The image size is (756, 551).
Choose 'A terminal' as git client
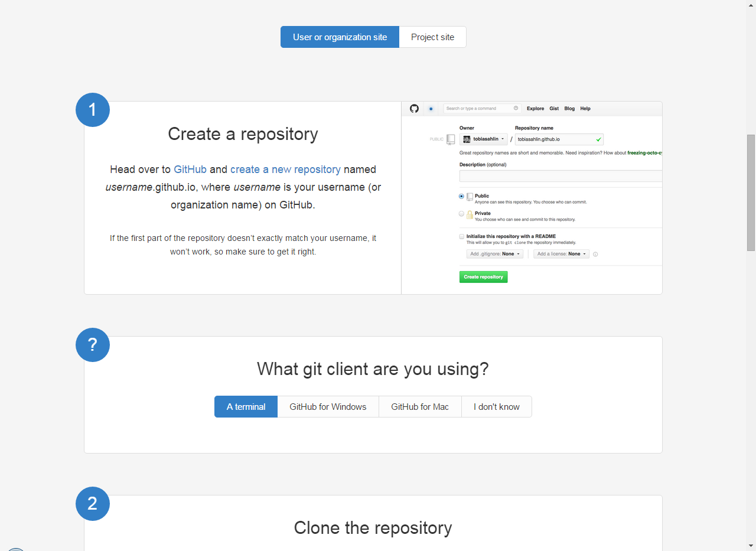coord(246,406)
